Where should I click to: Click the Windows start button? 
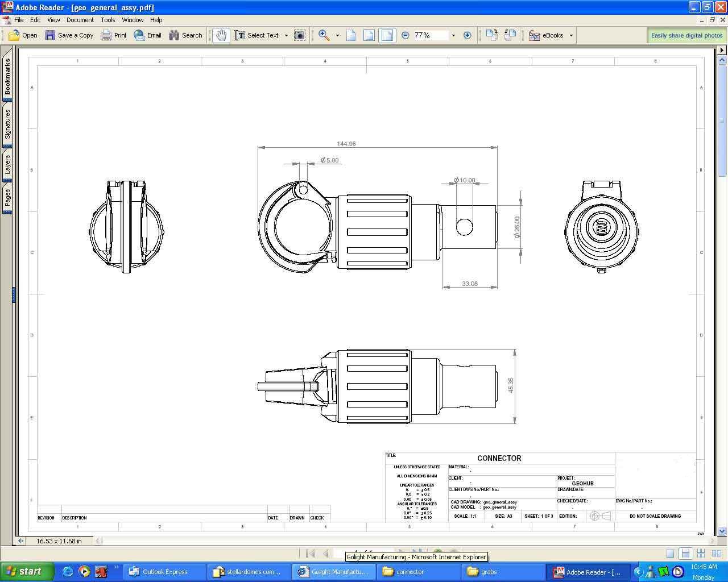pos(27,572)
